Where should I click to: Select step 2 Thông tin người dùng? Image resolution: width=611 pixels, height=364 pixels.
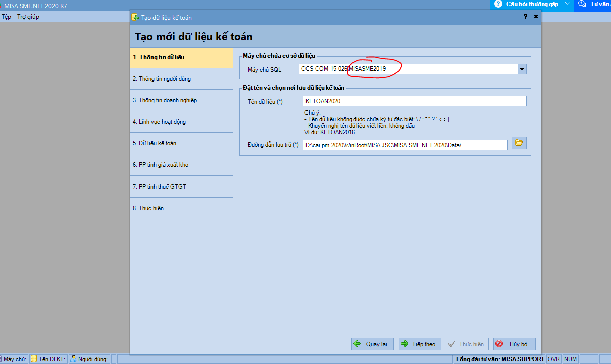[182, 79]
